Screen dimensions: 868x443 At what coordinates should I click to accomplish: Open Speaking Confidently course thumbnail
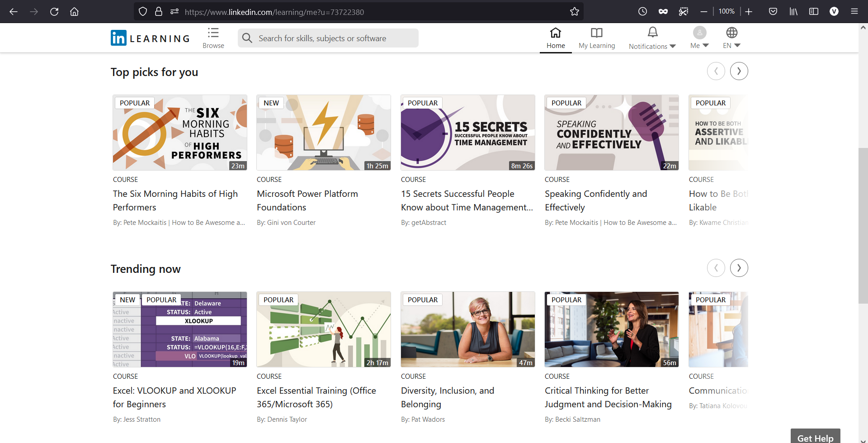click(x=612, y=133)
